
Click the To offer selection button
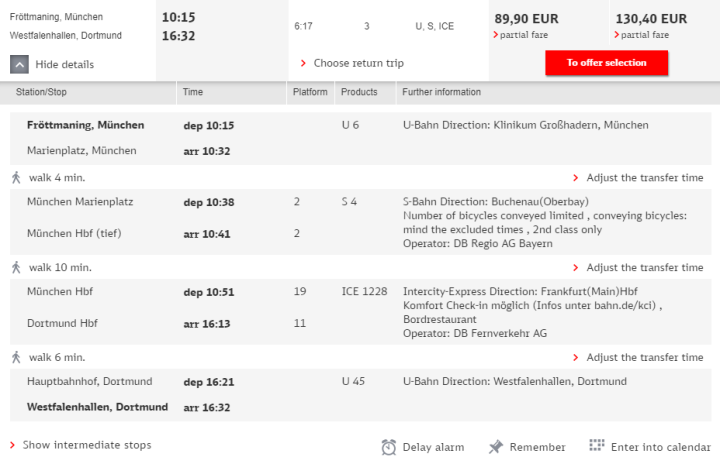606,63
